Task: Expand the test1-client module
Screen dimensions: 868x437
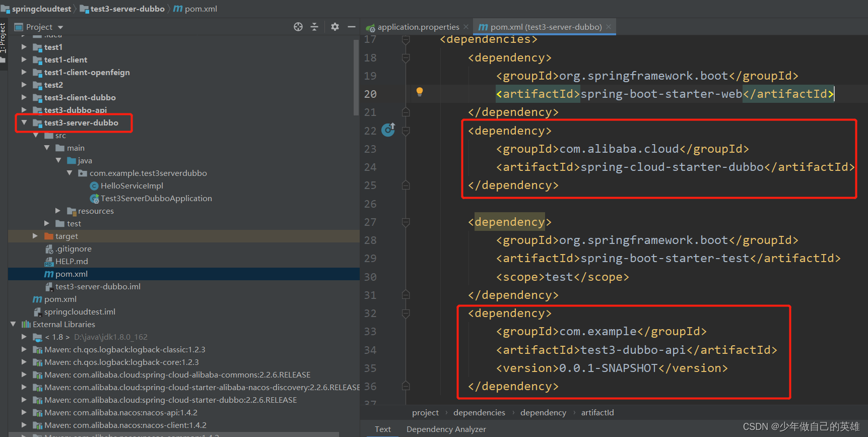Action: 24,59
